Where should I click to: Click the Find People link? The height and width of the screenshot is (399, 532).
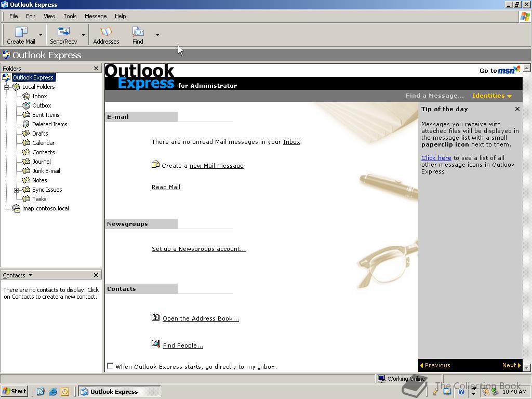click(183, 345)
